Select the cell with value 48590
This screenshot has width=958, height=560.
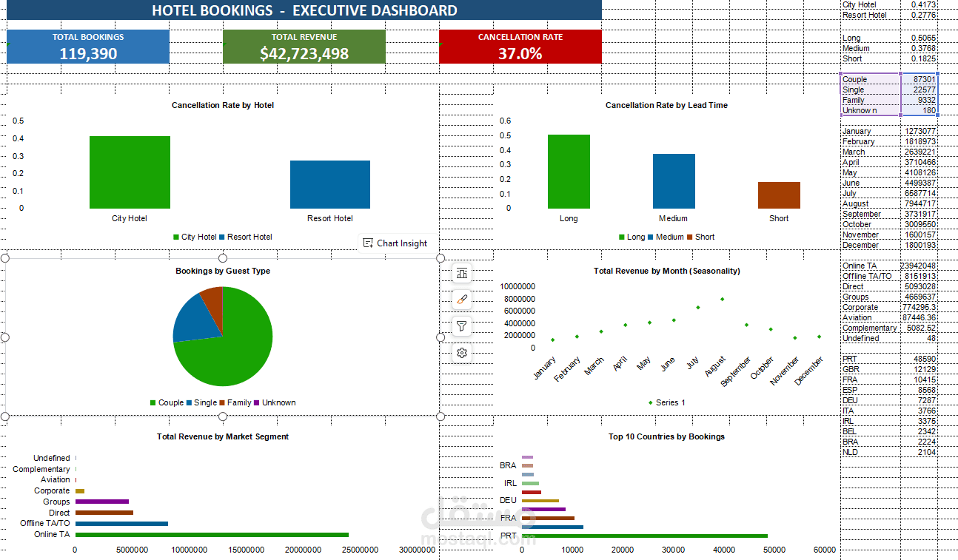[919, 359]
